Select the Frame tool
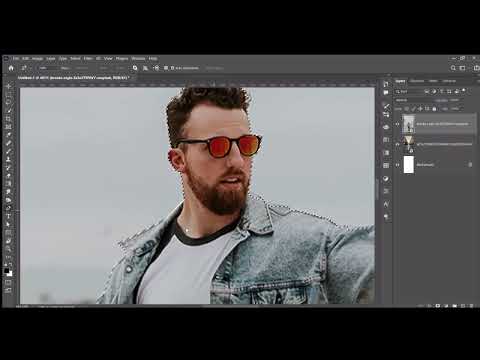The image size is (480, 360). tap(9, 127)
